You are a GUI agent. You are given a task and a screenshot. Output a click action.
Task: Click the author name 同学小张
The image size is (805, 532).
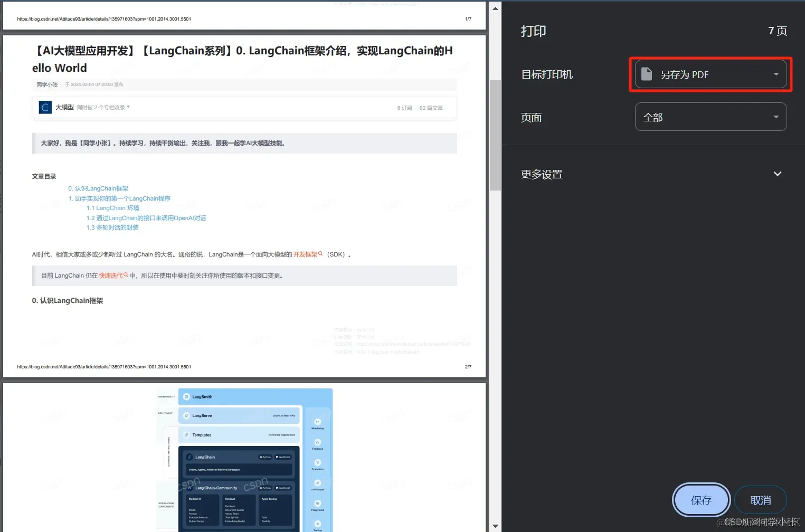pos(47,84)
